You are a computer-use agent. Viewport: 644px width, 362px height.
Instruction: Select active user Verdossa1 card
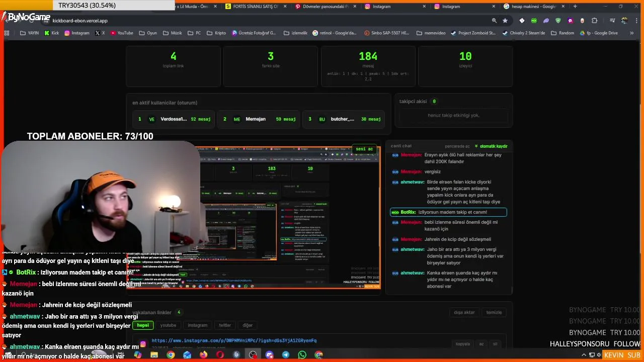tap(175, 119)
